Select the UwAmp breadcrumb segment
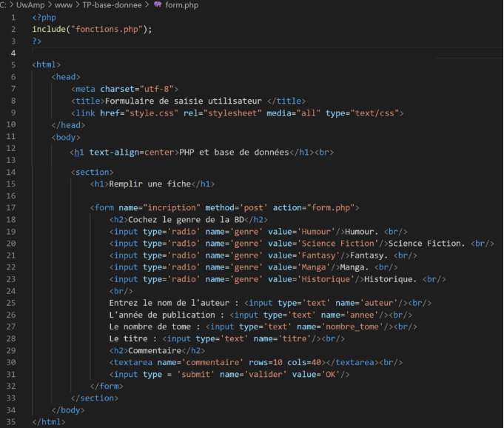This screenshot has height=428, width=504. 30,5
